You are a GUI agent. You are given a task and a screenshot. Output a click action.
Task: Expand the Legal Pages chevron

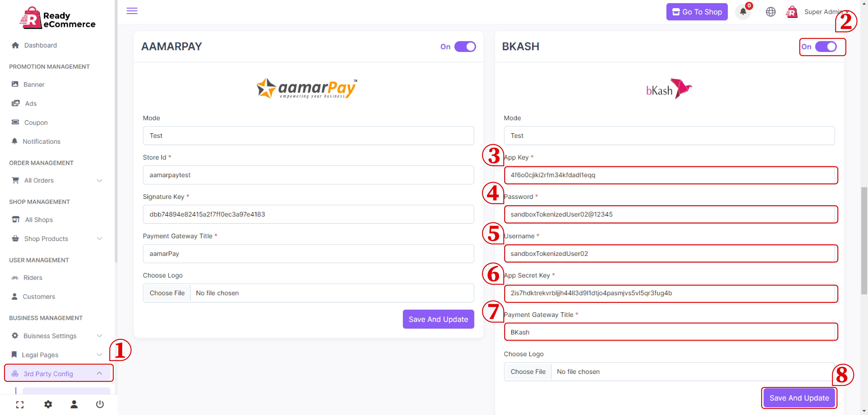pyautogui.click(x=99, y=355)
